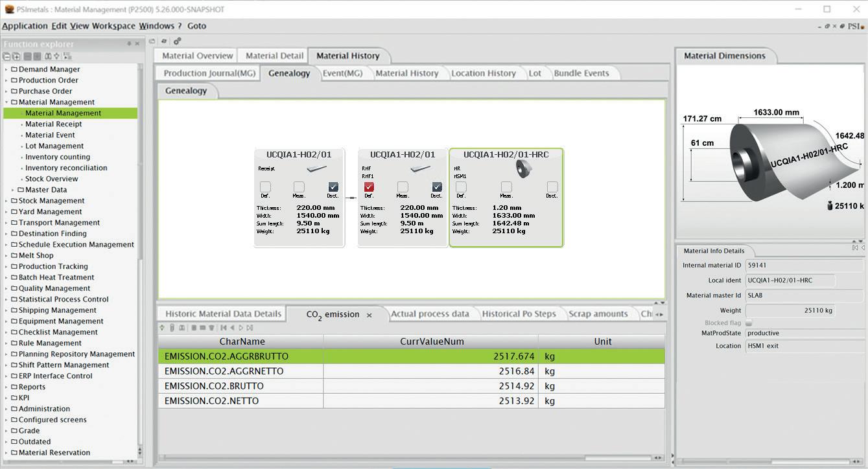868x469 pixels.
Task: Click the tab scroll arrows beside Scrap amounts
Action: 658,315
